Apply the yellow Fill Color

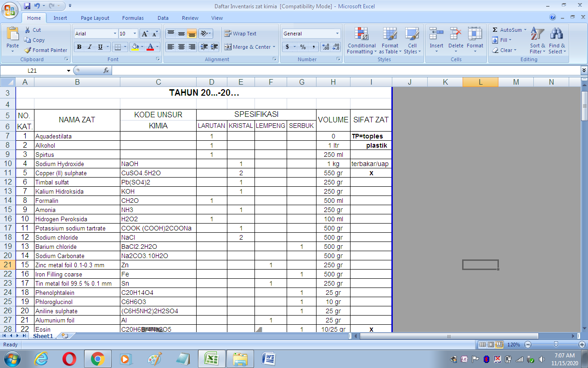point(135,47)
